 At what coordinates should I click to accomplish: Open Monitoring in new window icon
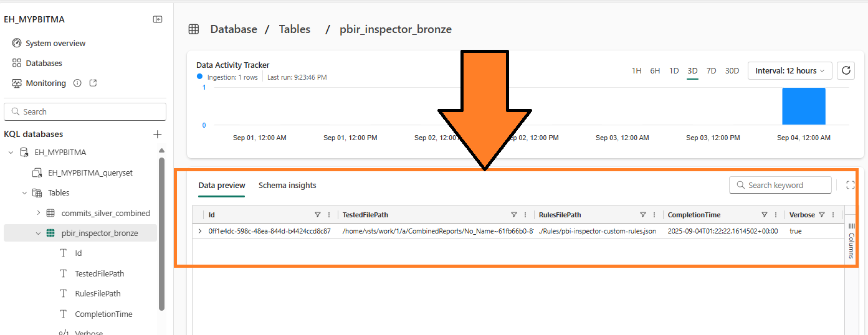[x=93, y=83]
